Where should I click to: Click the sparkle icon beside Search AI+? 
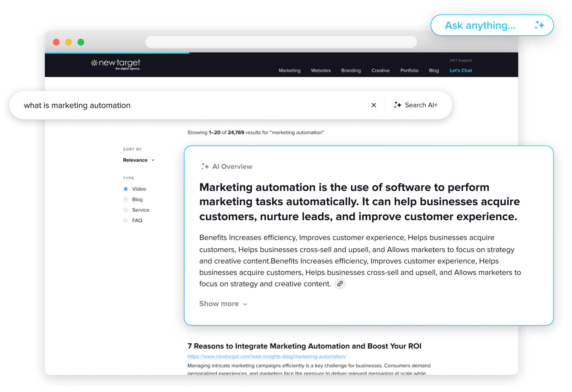398,105
